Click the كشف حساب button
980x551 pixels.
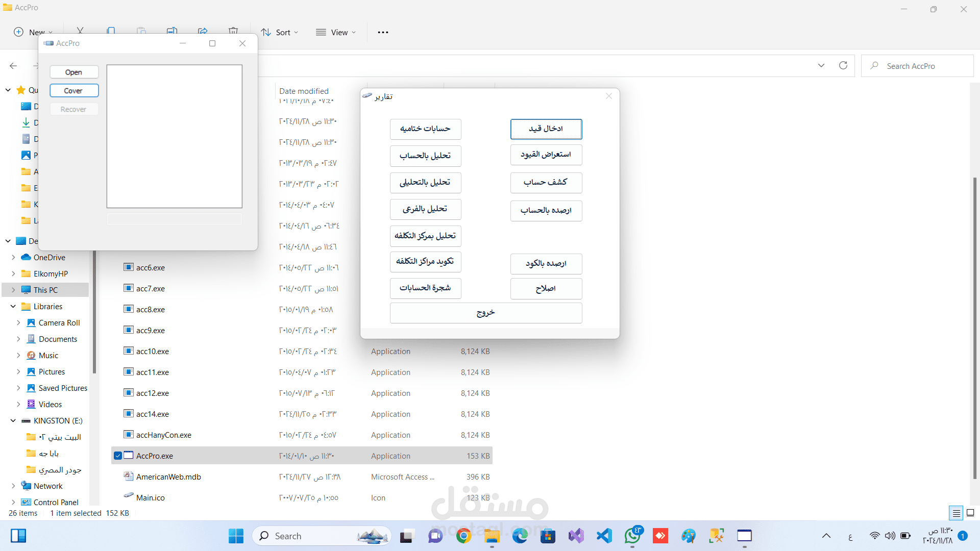pos(546,182)
